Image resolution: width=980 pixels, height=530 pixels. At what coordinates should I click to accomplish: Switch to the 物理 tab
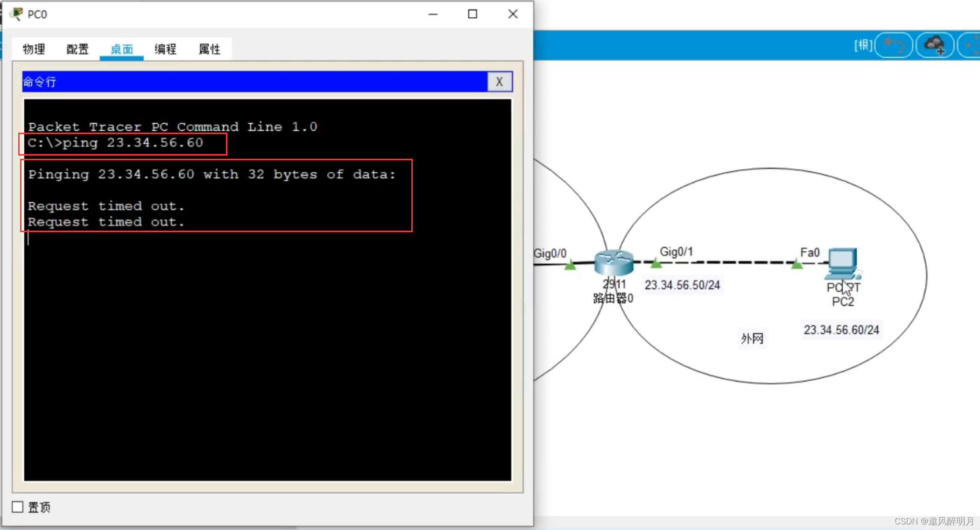pos(34,49)
